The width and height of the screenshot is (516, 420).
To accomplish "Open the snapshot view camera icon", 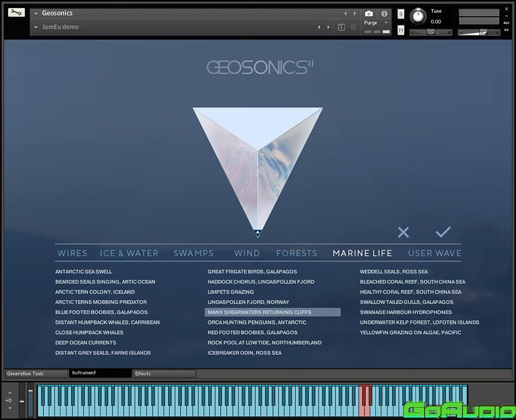I will [369, 14].
